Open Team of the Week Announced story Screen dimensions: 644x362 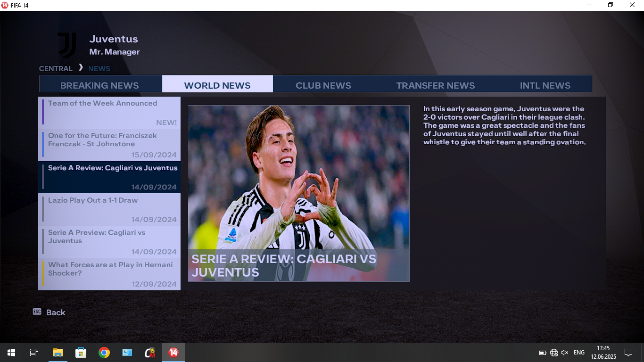point(109,113)
